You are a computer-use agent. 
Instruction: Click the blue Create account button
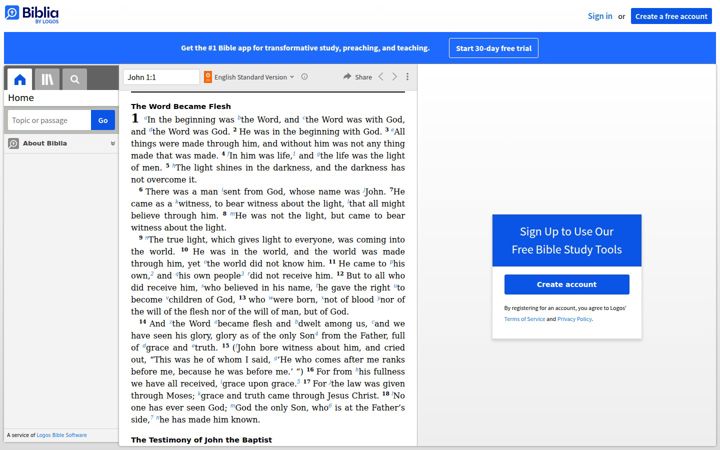tap(567, 284)
